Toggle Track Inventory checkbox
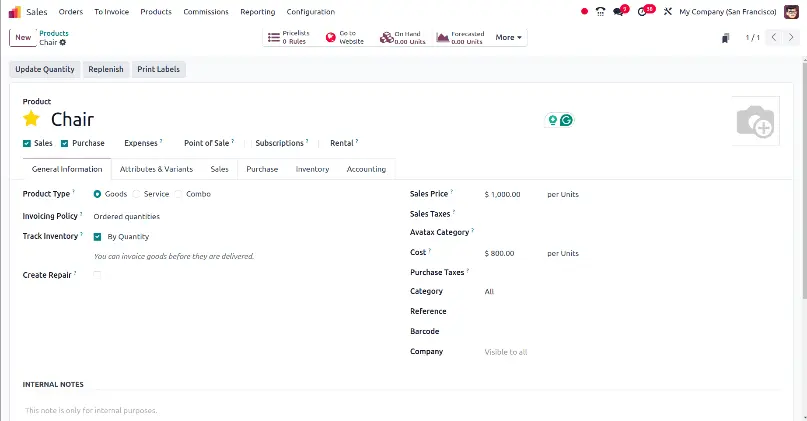 click(x=97, y=237)
